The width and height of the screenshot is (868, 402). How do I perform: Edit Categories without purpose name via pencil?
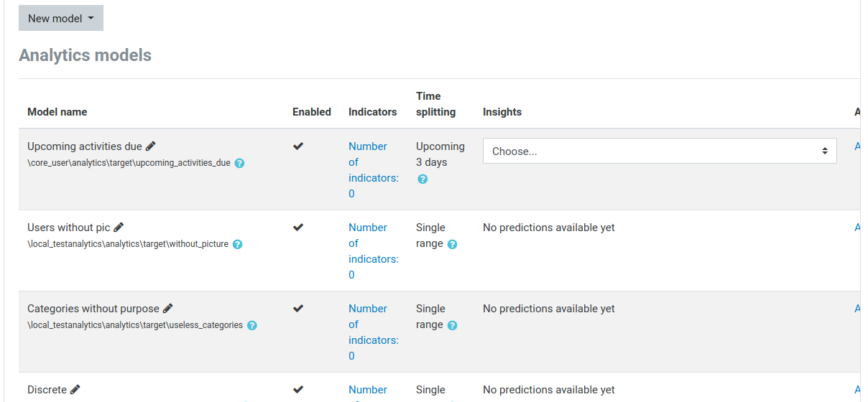pos(168,308)
